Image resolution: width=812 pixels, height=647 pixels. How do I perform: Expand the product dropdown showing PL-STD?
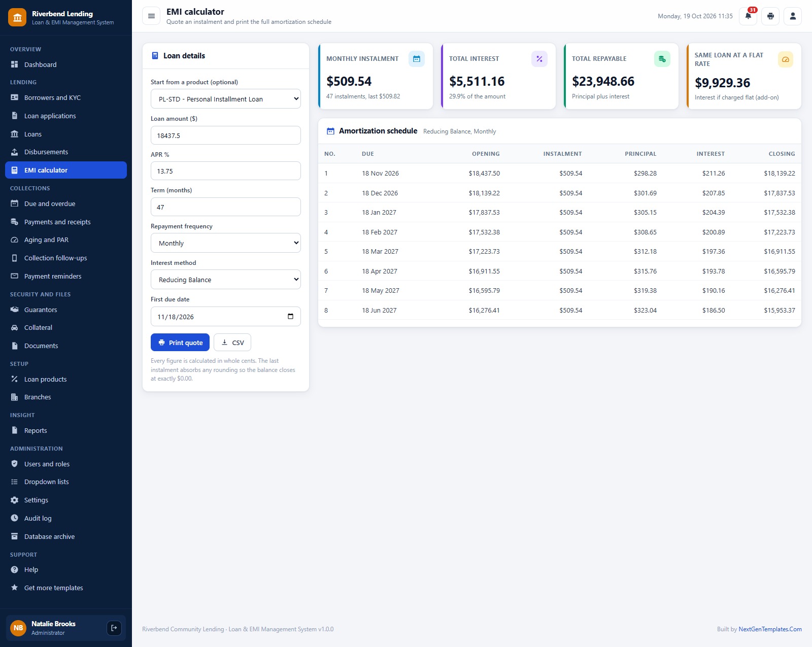click(226, 99)
